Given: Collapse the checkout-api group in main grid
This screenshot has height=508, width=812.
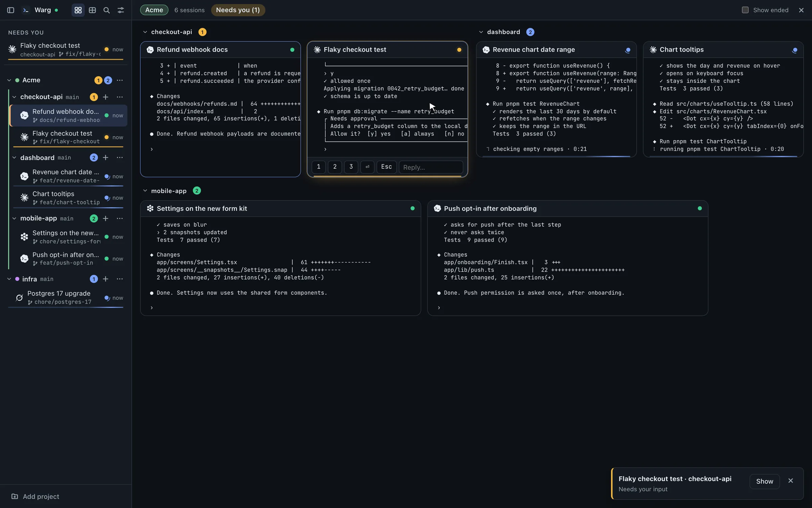Looking at the screenshot, I should [x=145, y=32].
